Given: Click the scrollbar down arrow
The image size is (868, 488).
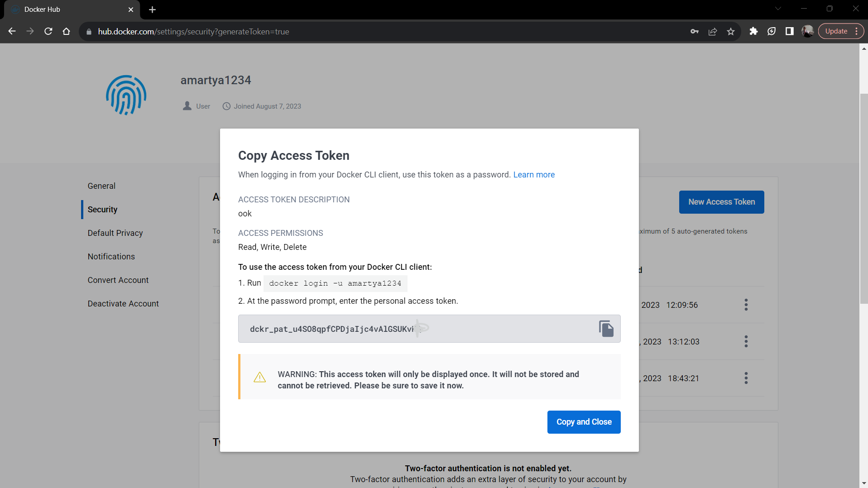Looking at the screenshot, I should 864,483.
